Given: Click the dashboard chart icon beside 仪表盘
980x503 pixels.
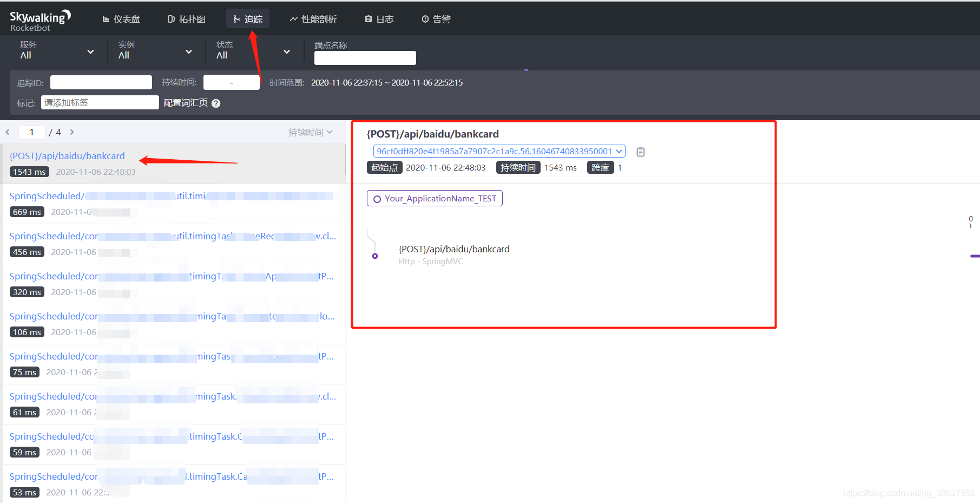Looking at the screenshot, I should 106,19.
